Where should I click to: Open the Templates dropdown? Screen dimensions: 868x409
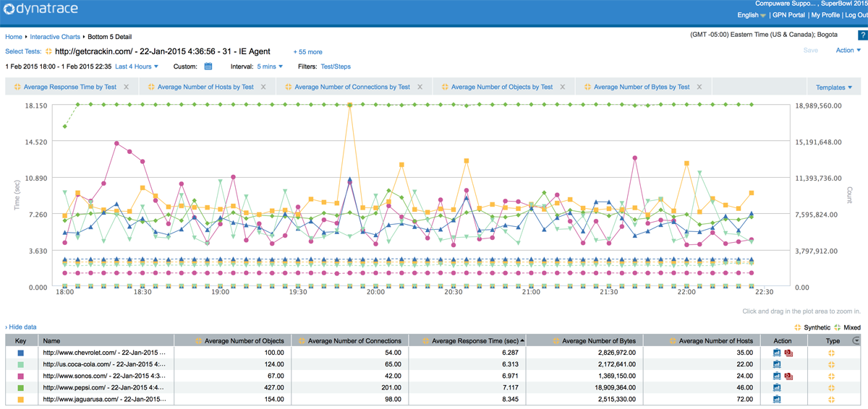(x=834, y=87)
